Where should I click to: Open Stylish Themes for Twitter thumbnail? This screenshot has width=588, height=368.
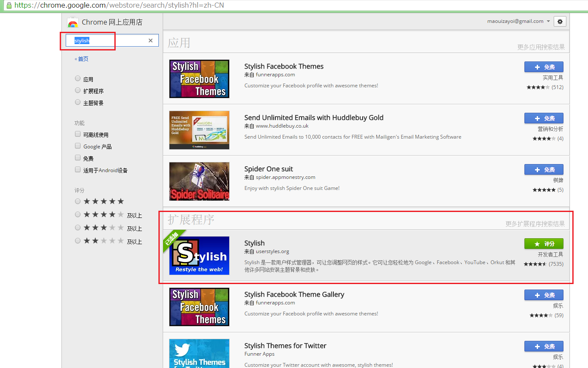pyautogui.click(x=199, y=354)
